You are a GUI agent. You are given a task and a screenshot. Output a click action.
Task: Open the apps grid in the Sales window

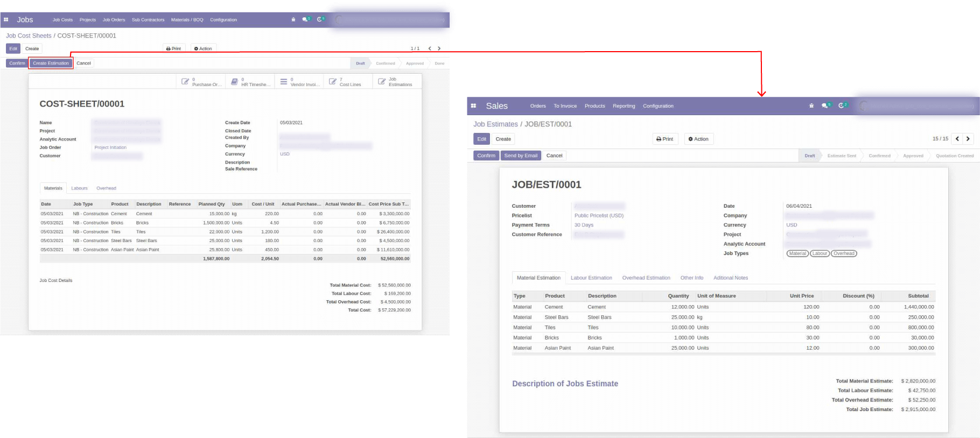pos(473,106)
